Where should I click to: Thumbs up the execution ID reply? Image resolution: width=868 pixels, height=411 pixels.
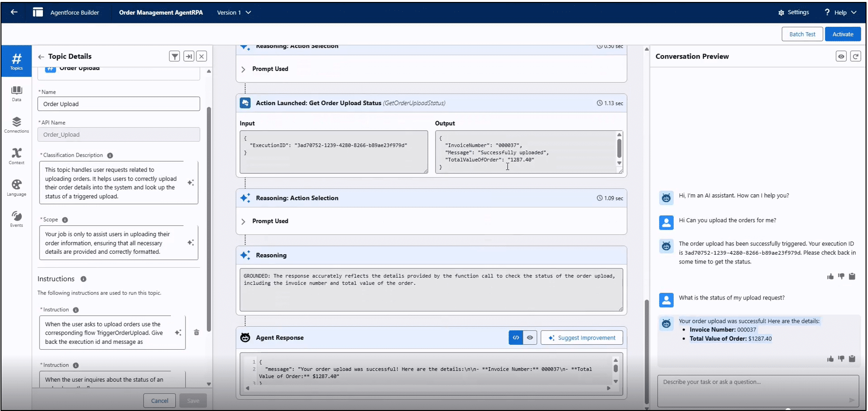tap(830, 277)
